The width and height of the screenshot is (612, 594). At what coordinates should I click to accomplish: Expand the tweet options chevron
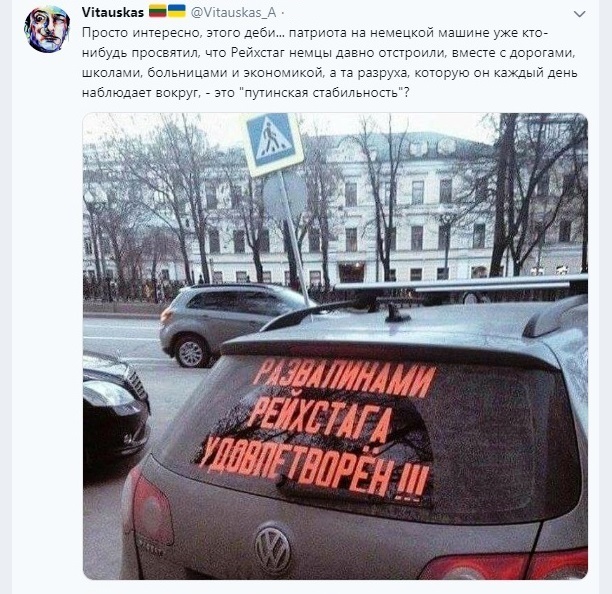tap(580, 14)
